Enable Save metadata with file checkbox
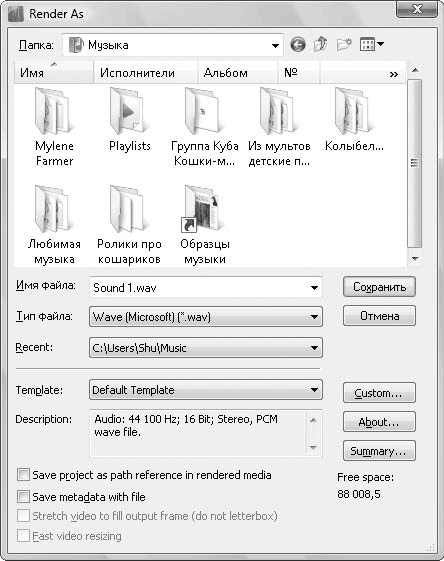Image resolution: width=444 pixels, height=561 pixels. (x=23, y=497)
